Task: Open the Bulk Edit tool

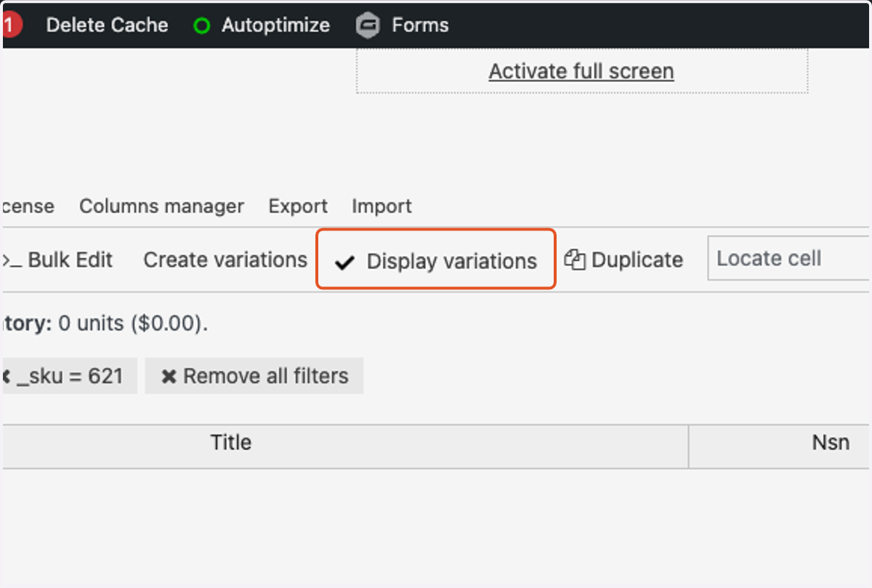Action: 58,259
